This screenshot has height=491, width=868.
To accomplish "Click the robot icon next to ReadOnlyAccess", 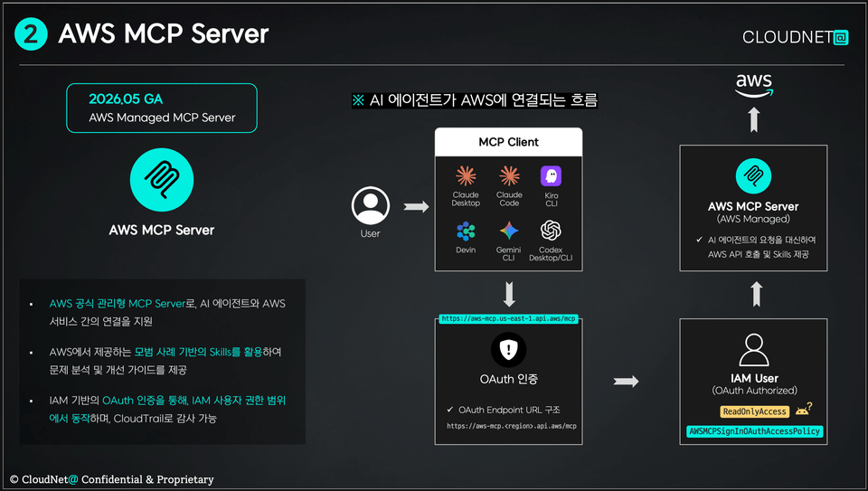I will (x=803, y=409).
